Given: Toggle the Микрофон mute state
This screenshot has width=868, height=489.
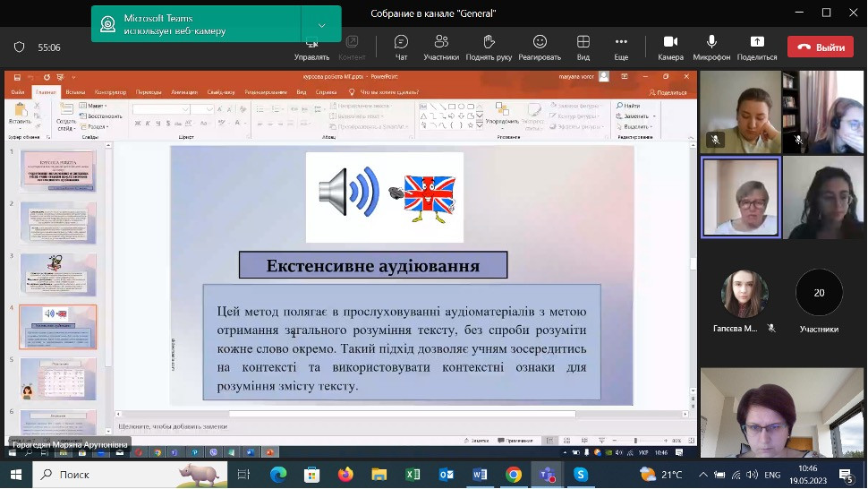Looking at the screenshot, I should coord(711,47).
